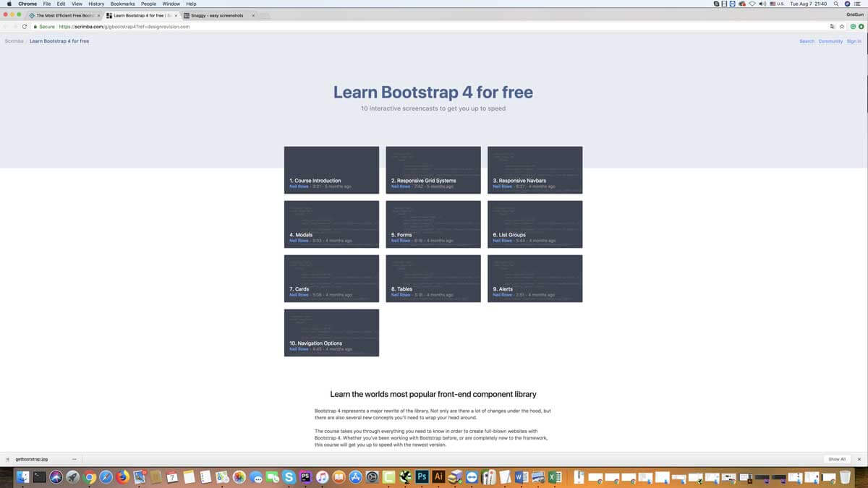Open System Preferences from the Dock
Viewport: 868px width, 488px height.
pos(372,477)
